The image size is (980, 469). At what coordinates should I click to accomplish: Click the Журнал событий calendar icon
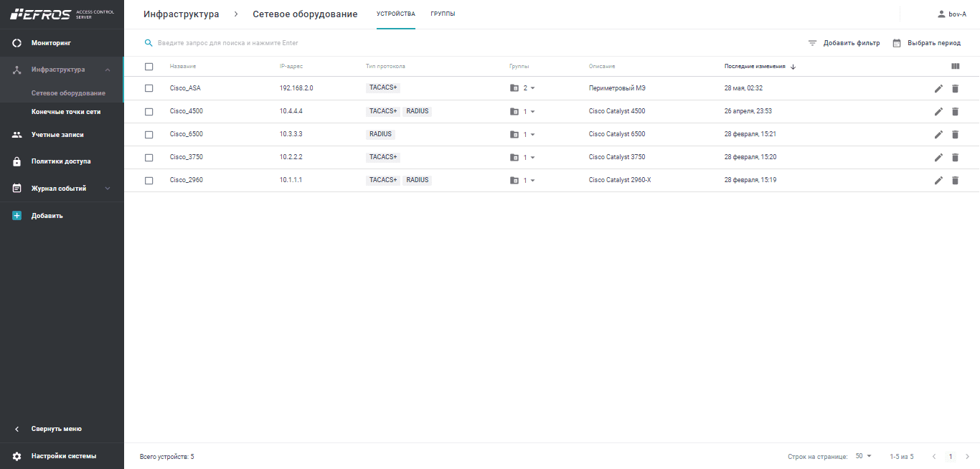(17, 189)
